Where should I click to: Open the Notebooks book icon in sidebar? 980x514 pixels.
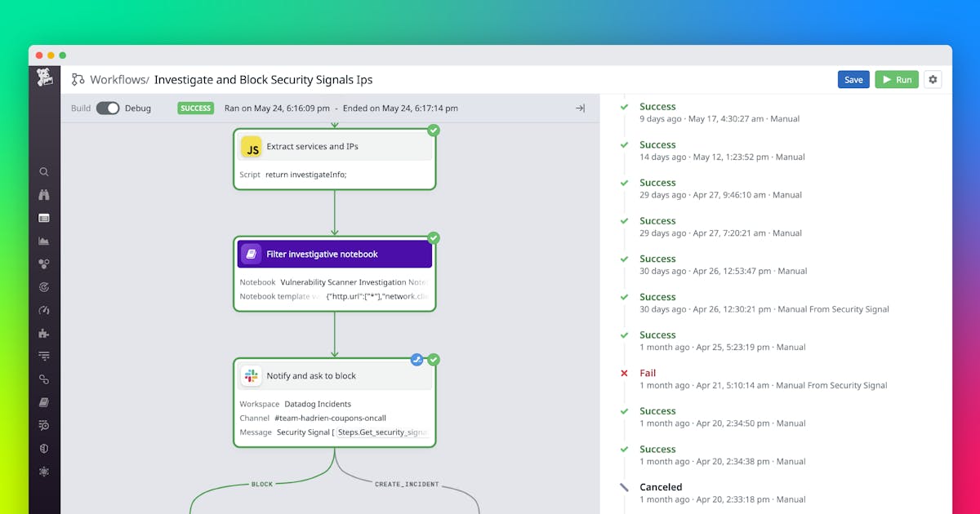point(44,402)
